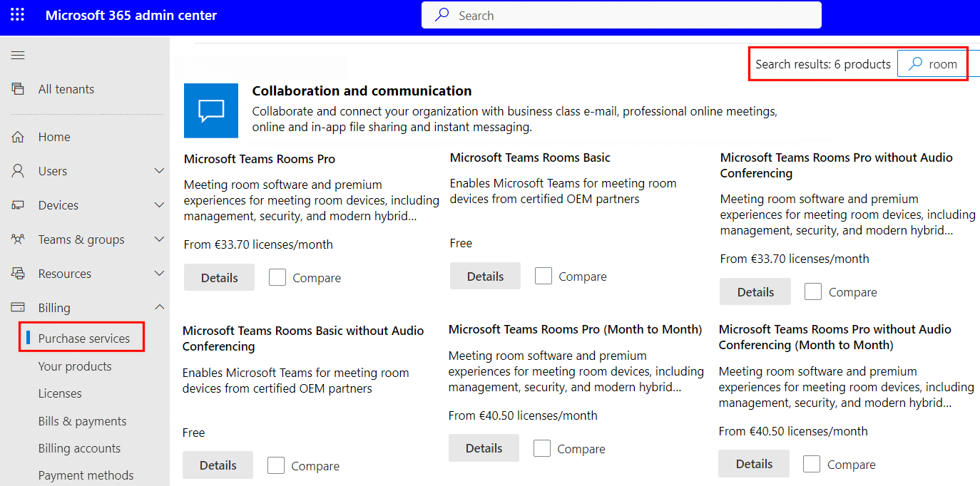Screen dimensions: 980x486
Task: Show Details for Pro without Audio (Month to Month)
Action: (754, 464)
